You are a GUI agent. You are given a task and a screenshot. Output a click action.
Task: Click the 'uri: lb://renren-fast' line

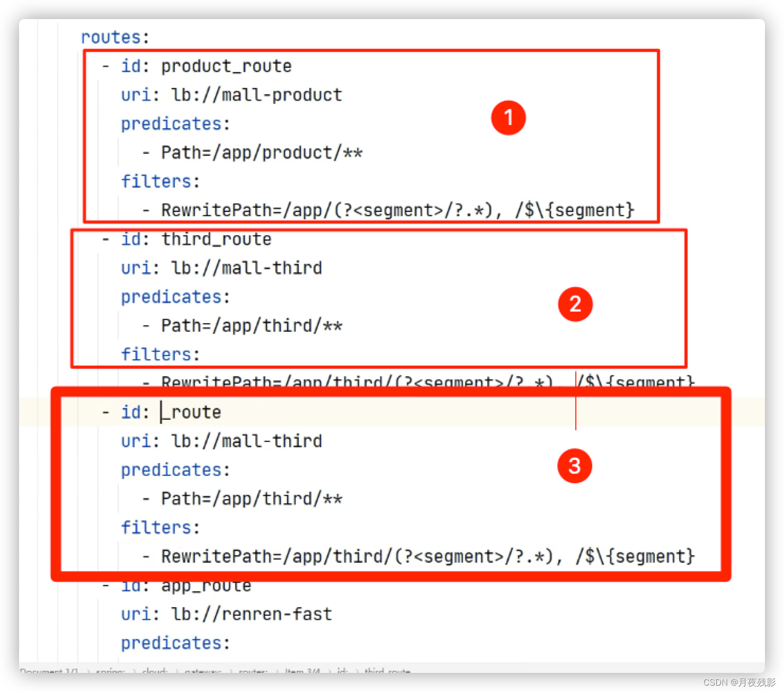[x=226, y=614]
